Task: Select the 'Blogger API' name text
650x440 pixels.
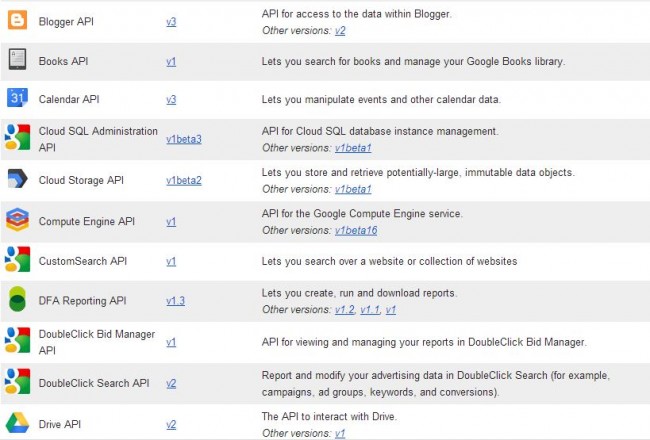Action: coord(66,22)
